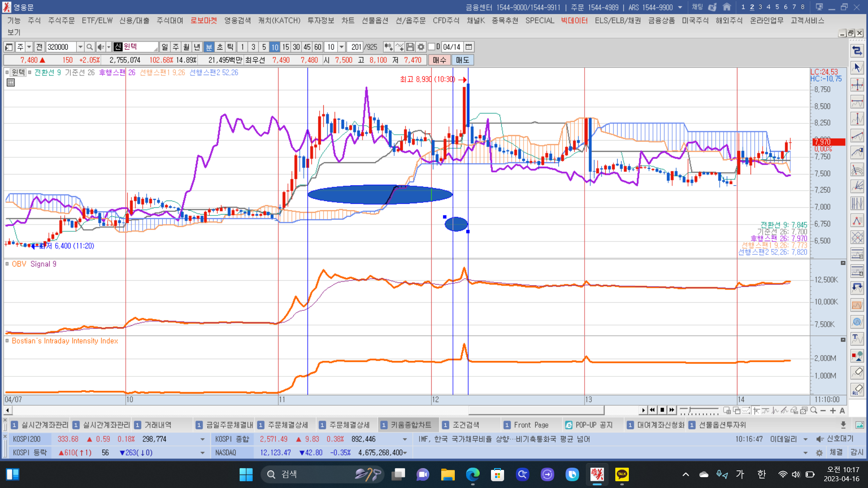Click the red 매수 buy button
Viewport: 868px width, 488px height.
(439, 60)
